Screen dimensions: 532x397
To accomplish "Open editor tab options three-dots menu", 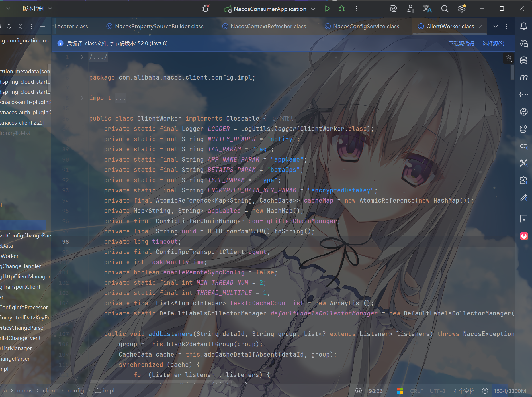I will pos(507,26).
